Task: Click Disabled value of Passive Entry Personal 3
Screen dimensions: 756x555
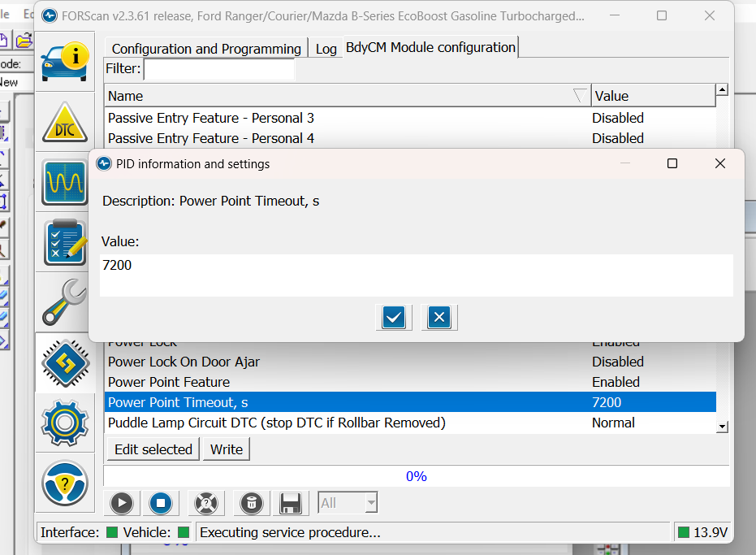Action: [x=618, y=118]
